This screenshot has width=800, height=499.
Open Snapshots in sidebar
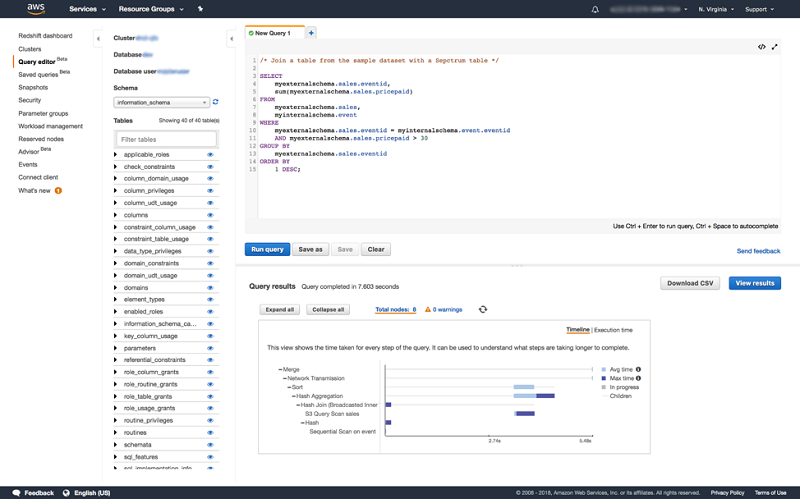coord(33,87)
